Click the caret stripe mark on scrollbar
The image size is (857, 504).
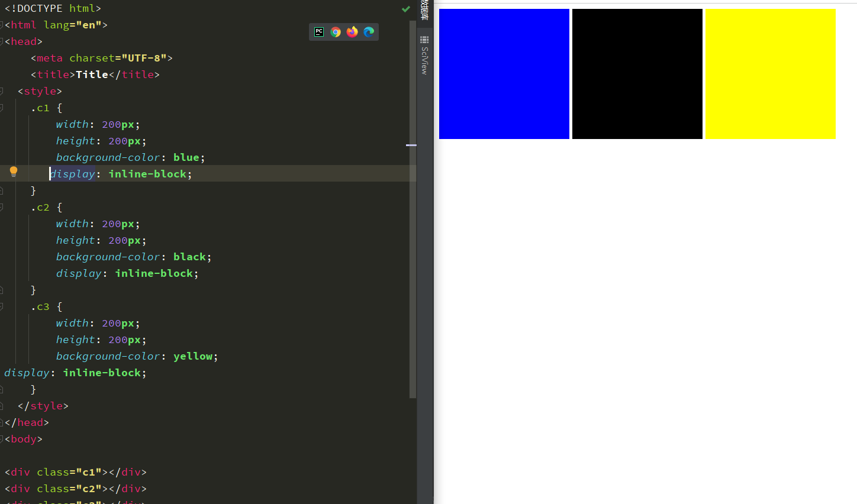411,145
